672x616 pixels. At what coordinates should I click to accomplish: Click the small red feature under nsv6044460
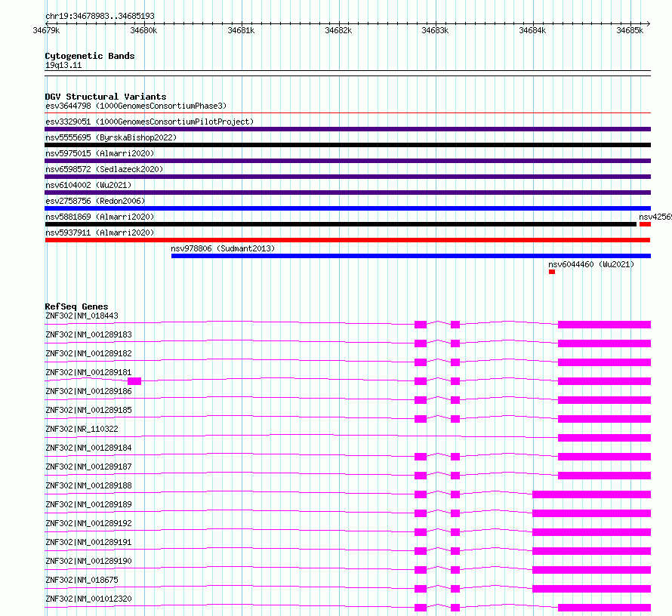coord(552,272)
